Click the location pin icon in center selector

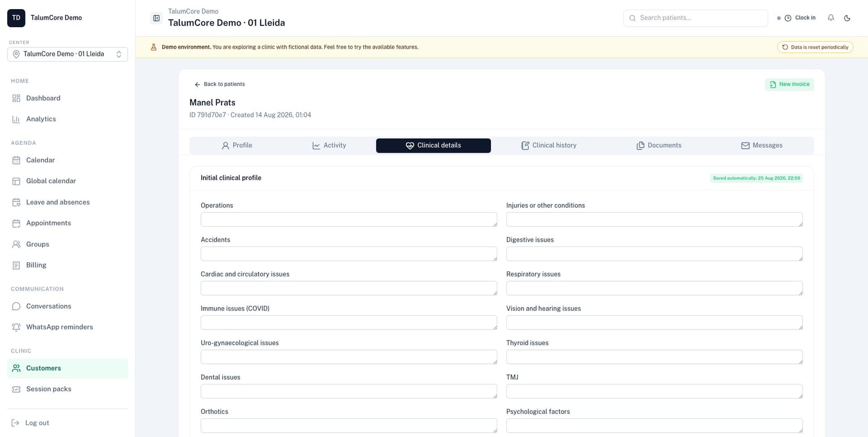16,54
